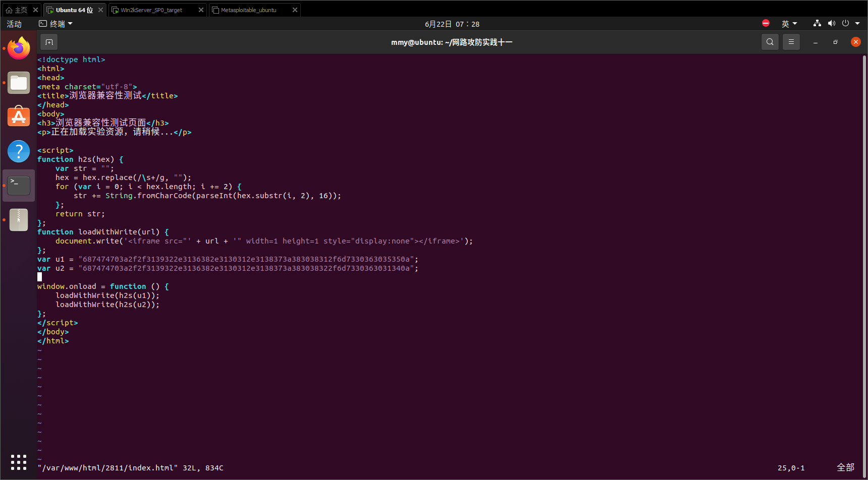This screenshot has height=480, width=868.
Task: Click the 正在加载实验资源 paragraph line
Action: (115, 132)
